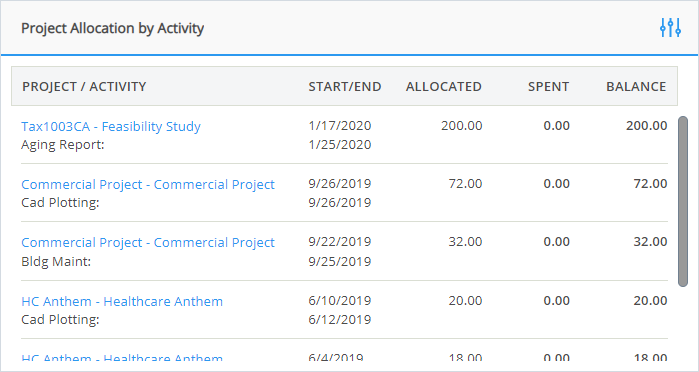This screenshot has height=372, width=699.
Task: Click the start date 6/10/2019
Action: 340,301
